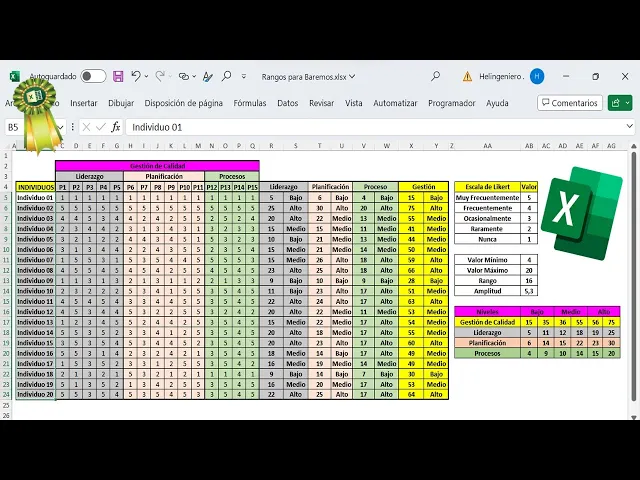Select the Procesos levels row label
Image resolution: width=640 pixels, height=480 pixels.
pos(487,353)
